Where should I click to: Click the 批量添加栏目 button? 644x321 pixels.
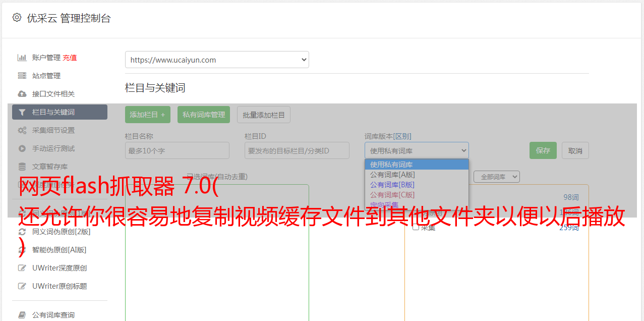(264, 115)
